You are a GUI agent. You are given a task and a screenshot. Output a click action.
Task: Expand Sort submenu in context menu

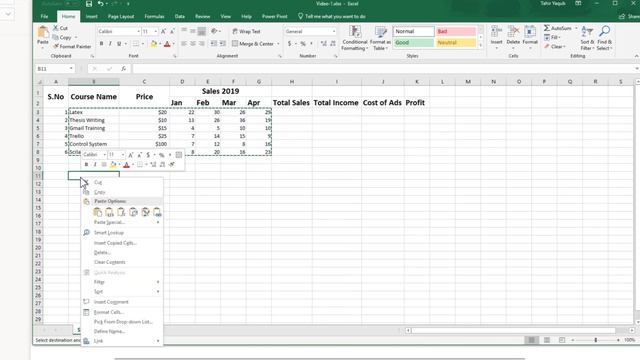coord(158,291)
